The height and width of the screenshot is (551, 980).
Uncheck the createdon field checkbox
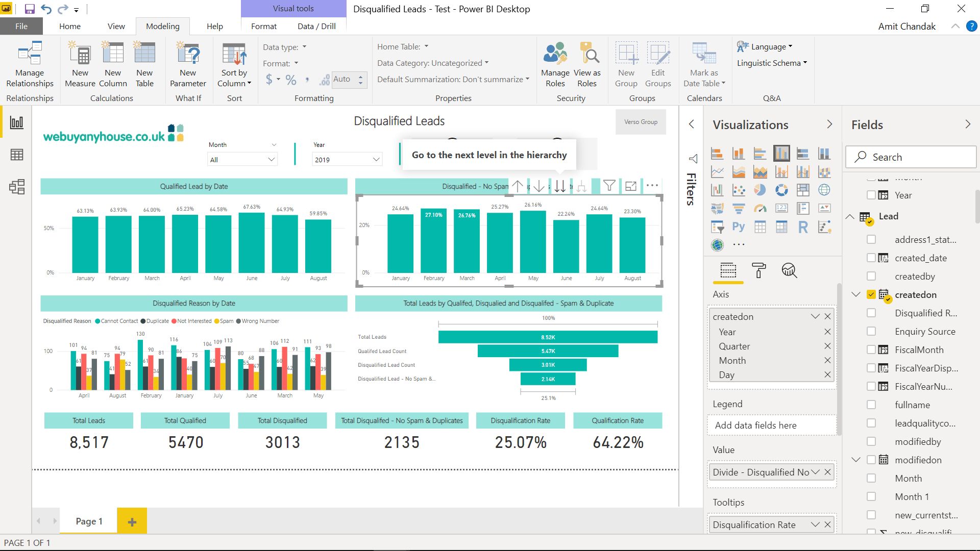(x=871, y=294)
